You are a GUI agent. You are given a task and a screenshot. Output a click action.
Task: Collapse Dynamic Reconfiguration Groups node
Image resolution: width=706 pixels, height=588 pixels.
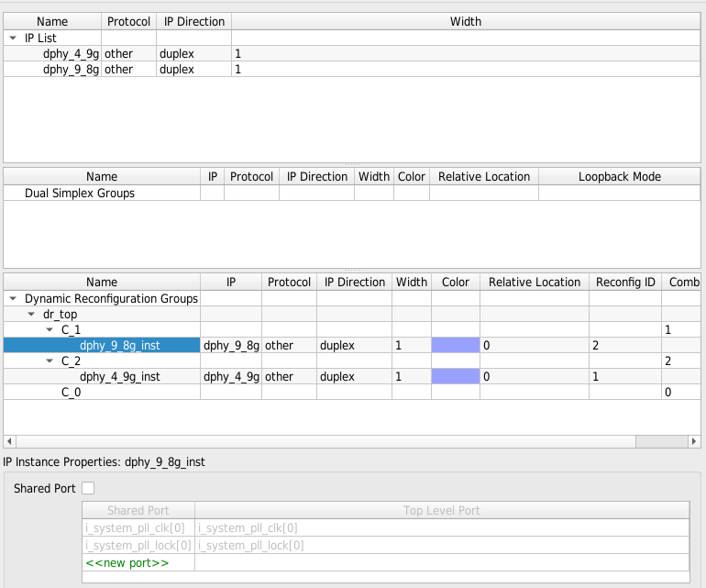tap(13, 299)
